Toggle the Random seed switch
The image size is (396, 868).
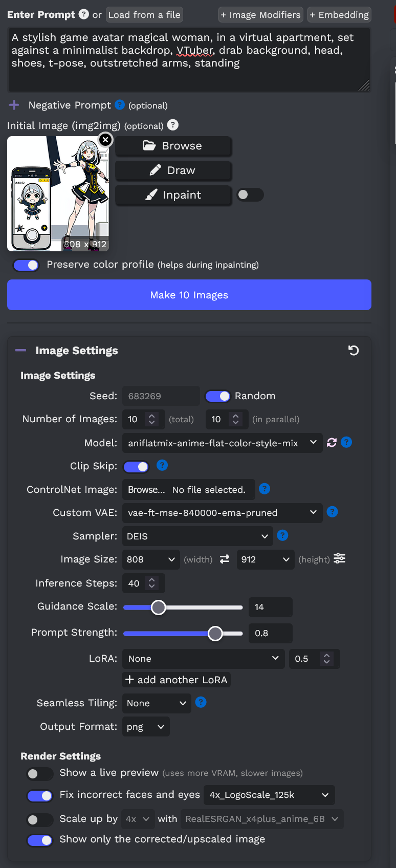click(x=218, y=396)
